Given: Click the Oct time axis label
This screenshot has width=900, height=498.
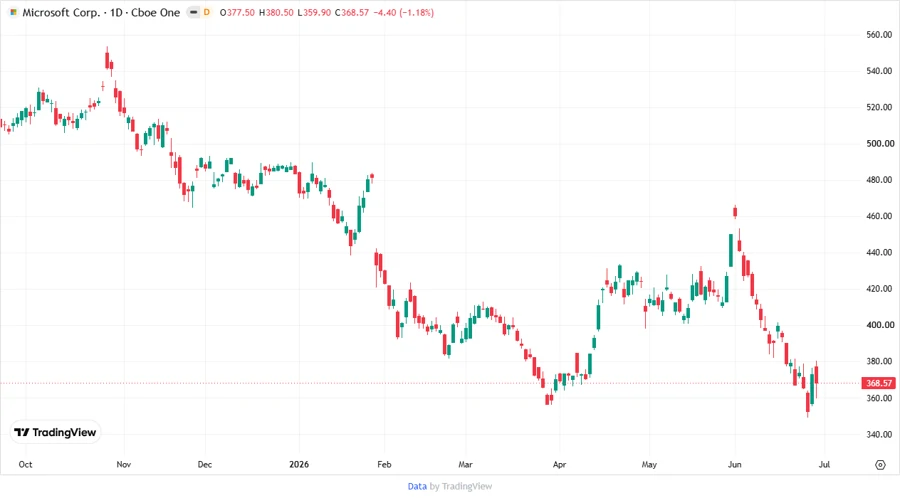Looking at the screenshot, I should [25, 464].
